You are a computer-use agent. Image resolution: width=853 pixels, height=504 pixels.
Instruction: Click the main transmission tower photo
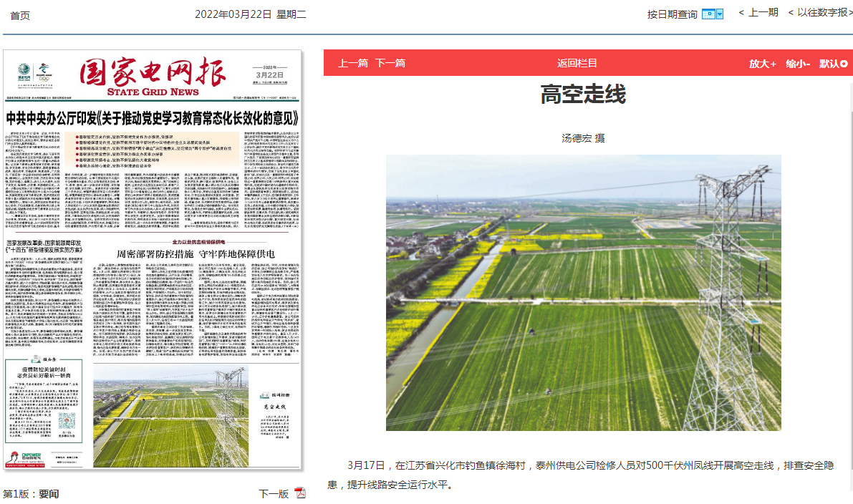[583, 293]
